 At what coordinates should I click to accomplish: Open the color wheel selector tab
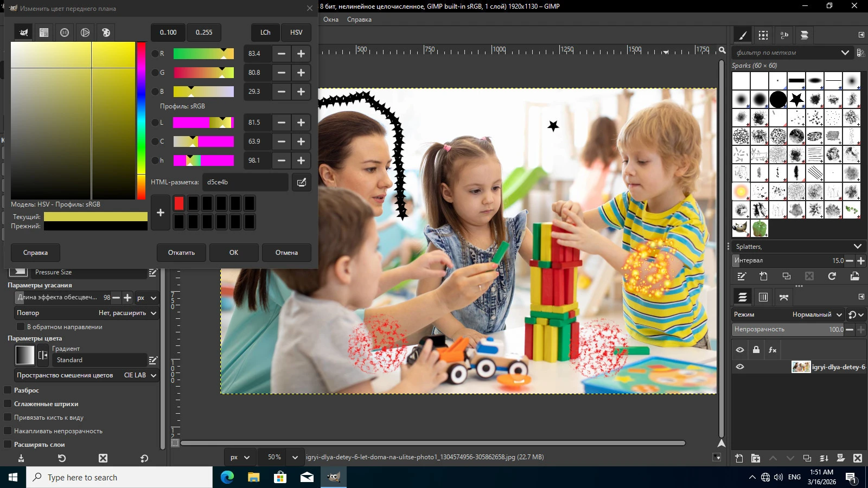coord(85,33)
